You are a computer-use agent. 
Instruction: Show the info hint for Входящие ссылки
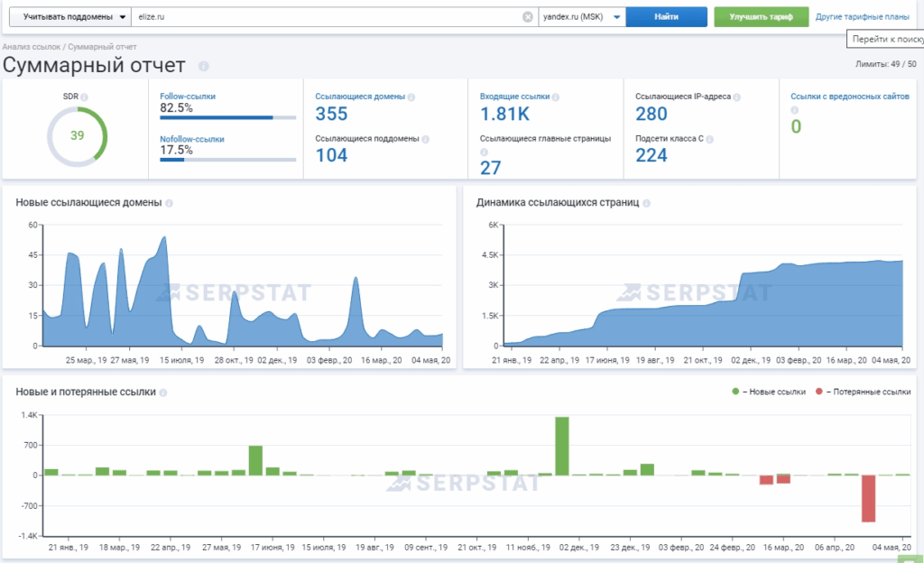click(x=555, y=97)
